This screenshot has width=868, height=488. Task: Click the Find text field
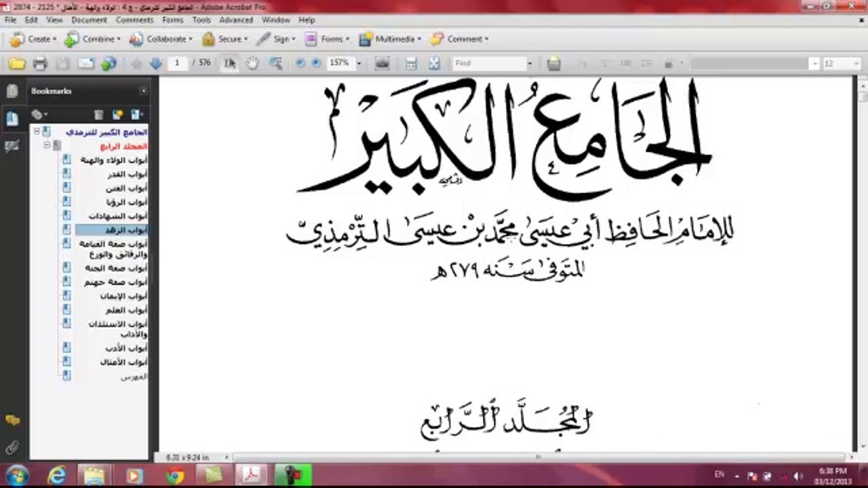point(489,63)
